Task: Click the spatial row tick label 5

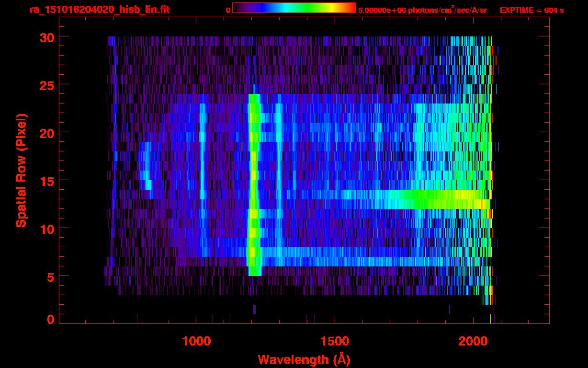Action: [50, 276]
